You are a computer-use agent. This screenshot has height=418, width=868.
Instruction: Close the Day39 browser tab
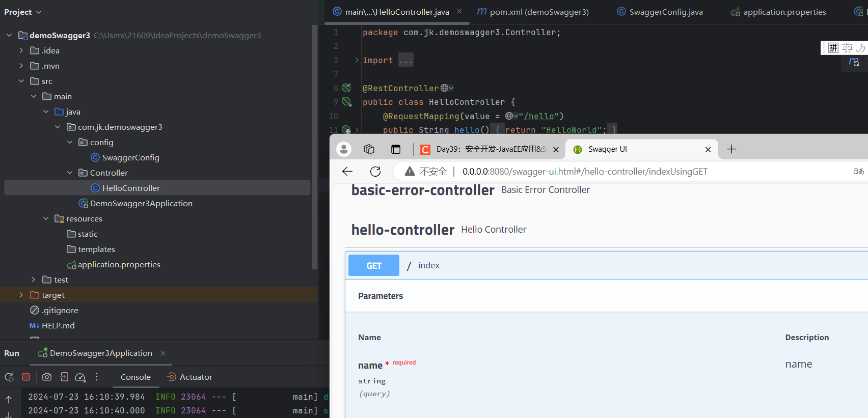click(556, 150)
